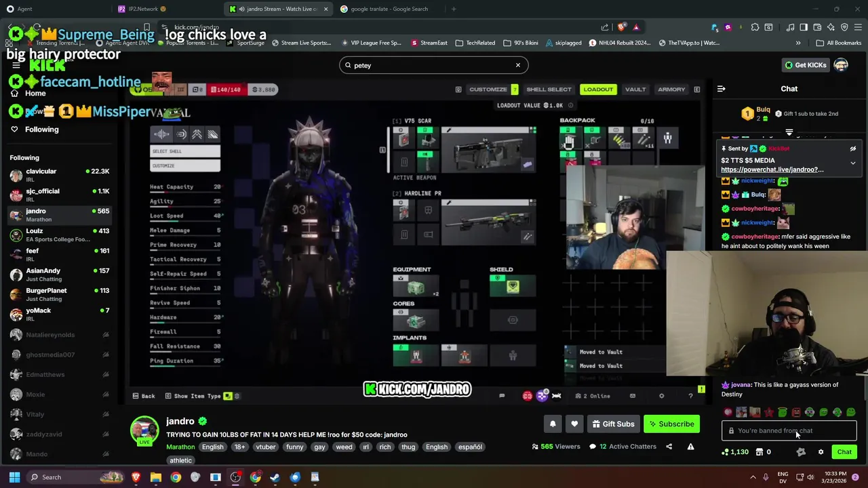Select the red star emote in quick bar
868x488 pixels.
click(x=768, y=412)
